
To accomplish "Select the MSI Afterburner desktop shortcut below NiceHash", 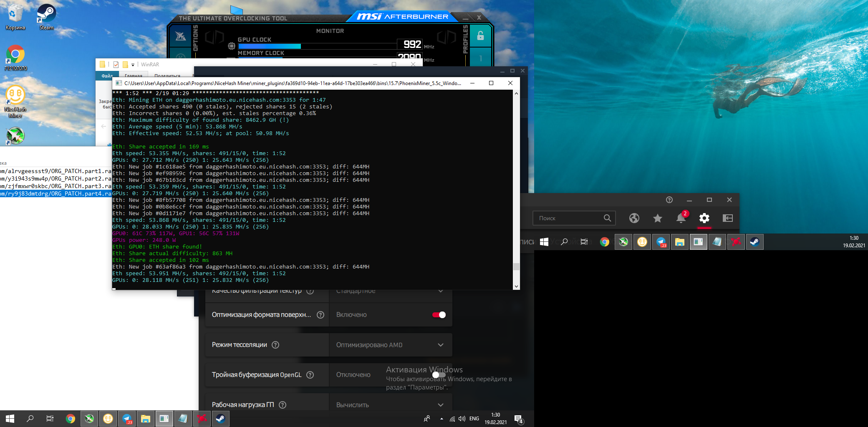I will 15,136.
